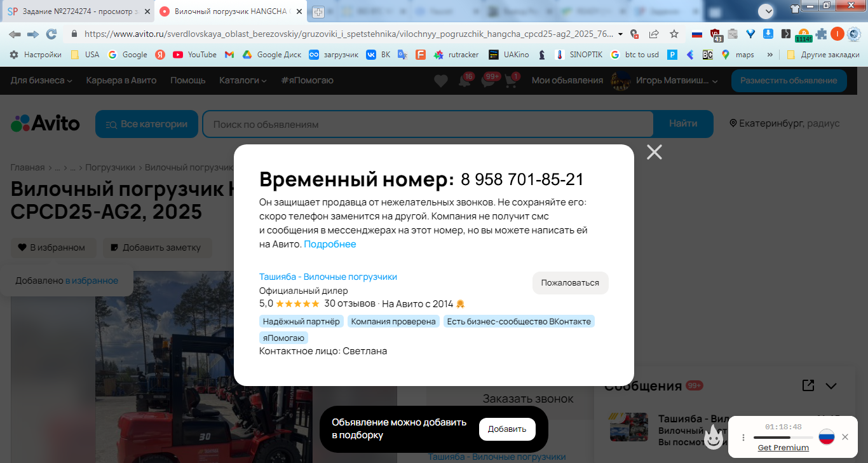Close the VPN widget
The width and height of the screenshot is (868, 463).
coord(844,437)
